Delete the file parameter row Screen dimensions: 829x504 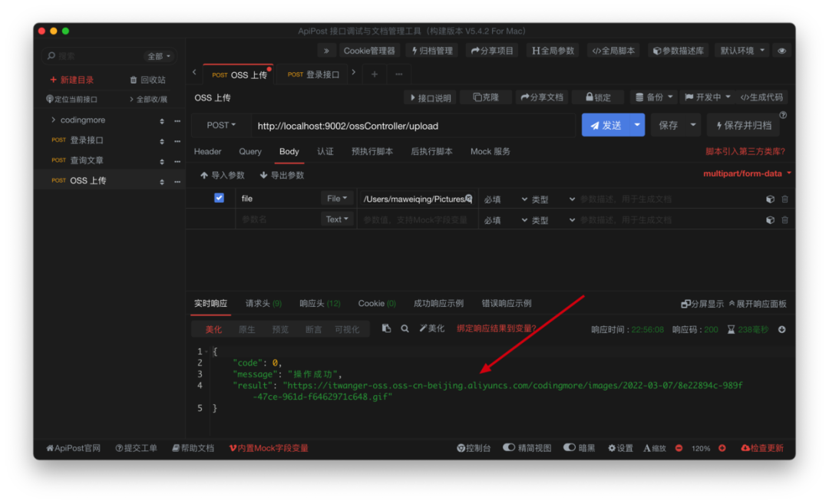[x=784, y=199]
